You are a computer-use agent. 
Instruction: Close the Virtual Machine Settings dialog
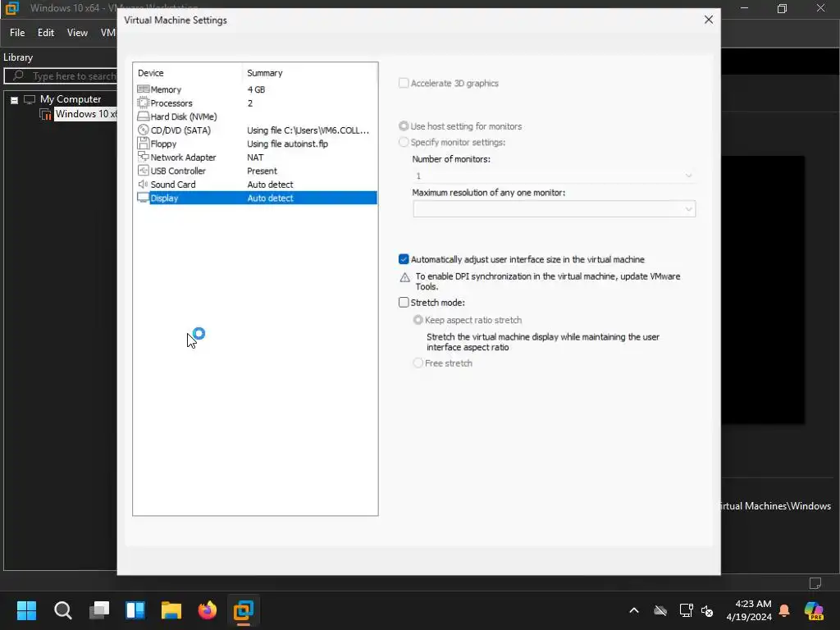(708, 20)
